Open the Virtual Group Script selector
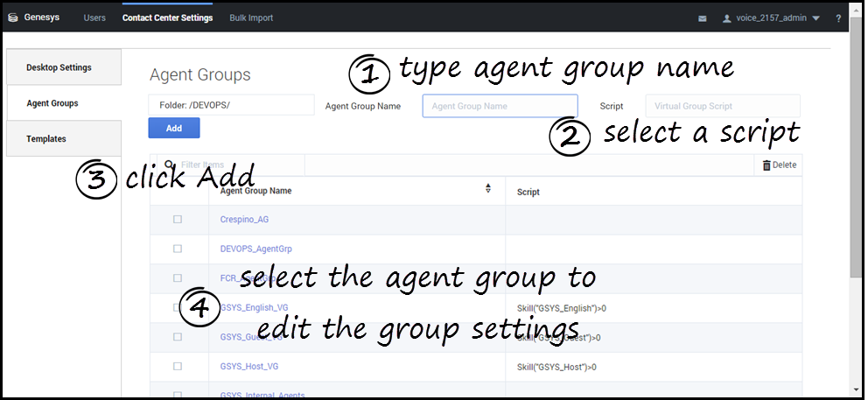The image size is (868, 400). pyautogui.click(x=722, y=106)
